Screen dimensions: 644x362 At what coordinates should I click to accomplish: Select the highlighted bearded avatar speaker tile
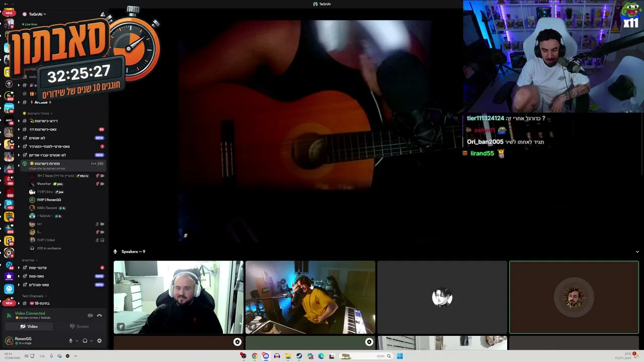click(x=574, y=297)
